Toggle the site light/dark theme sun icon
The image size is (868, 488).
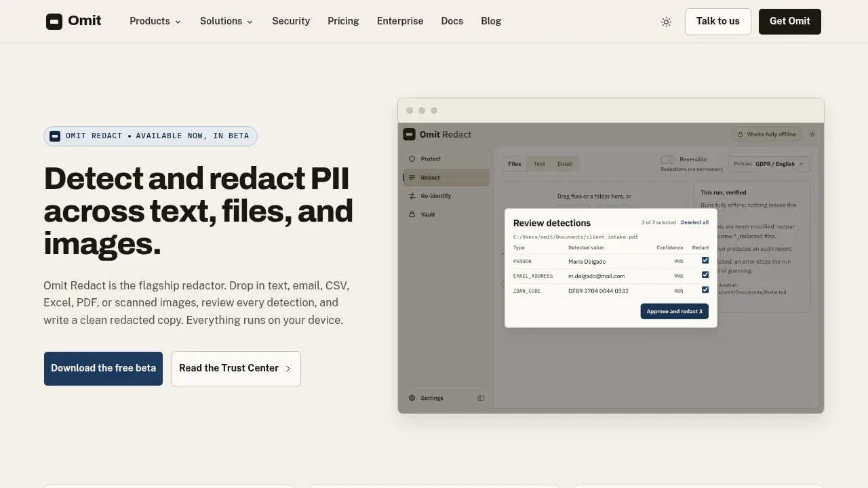pyautogui.click(x=666, y=22)
